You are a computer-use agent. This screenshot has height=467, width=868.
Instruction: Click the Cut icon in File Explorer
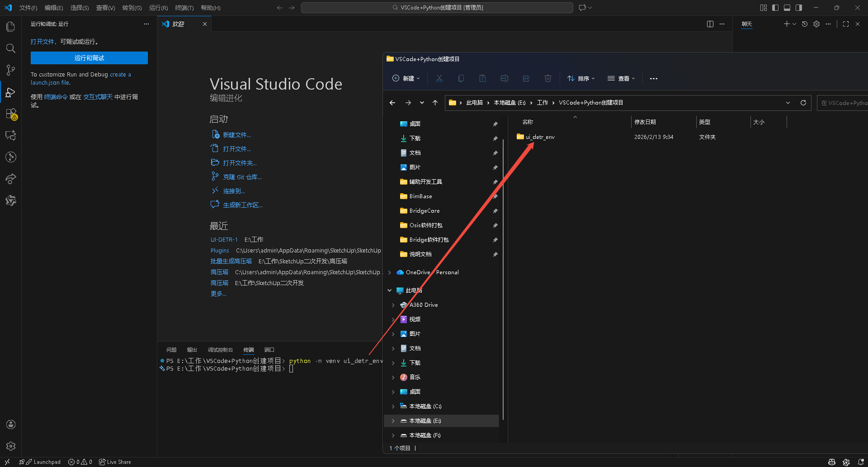[x=439, y=78]
